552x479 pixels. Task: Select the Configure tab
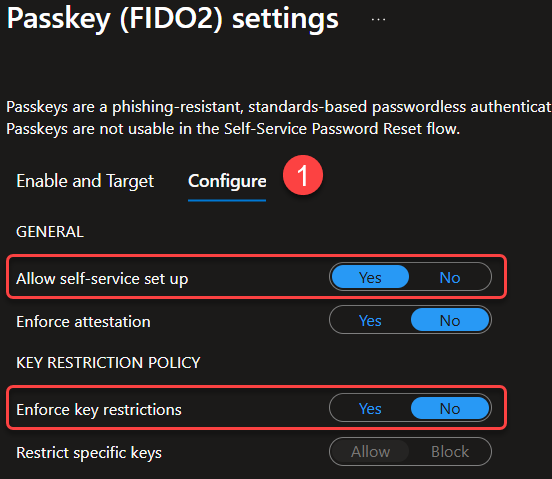click(x=227, y=182)
